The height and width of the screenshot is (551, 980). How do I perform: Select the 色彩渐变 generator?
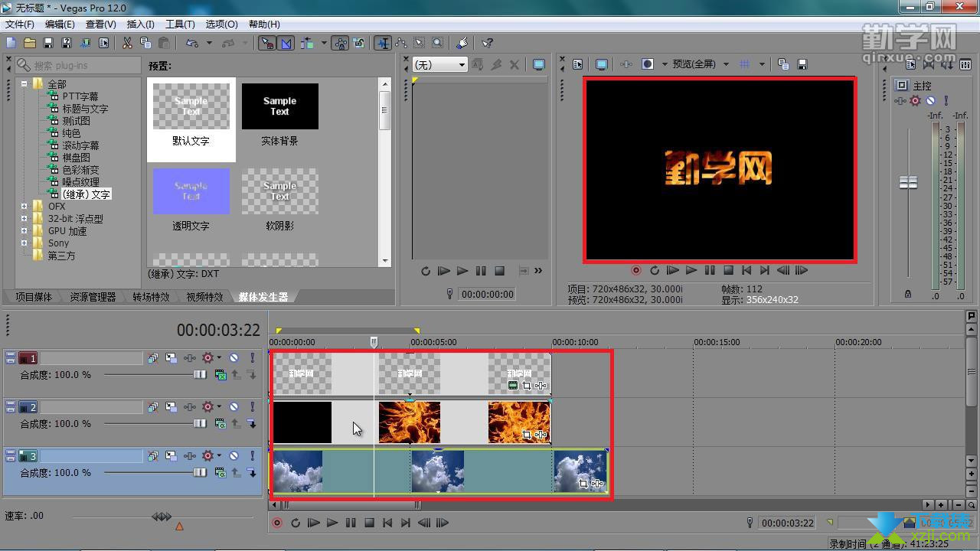click(x=80, y=170)
